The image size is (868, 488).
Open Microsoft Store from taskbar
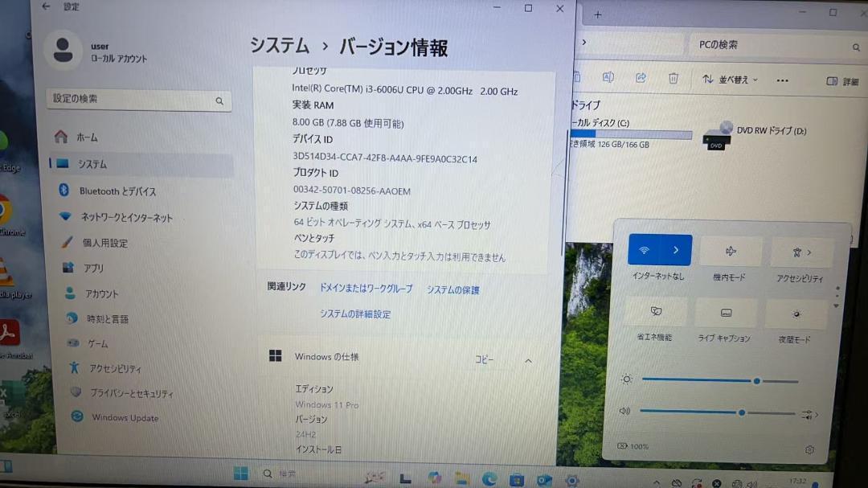tap(517, 480)
